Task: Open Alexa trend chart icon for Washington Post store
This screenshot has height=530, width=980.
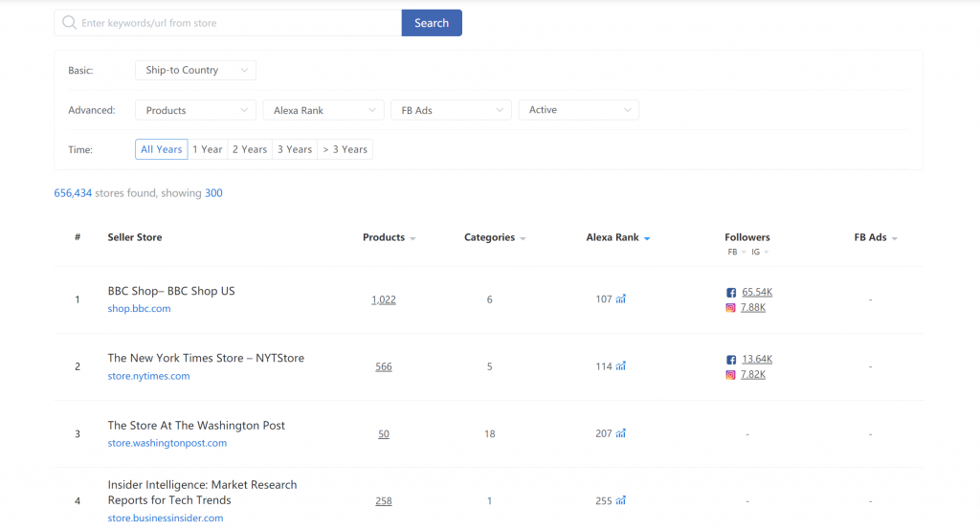Action: coord(620,433)
